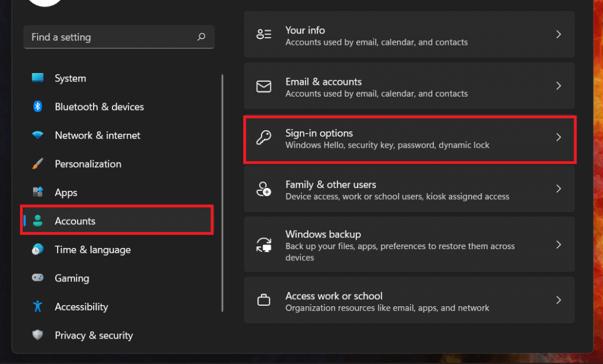This screenshot has height=364, width=603.
Task: Expand Email & accounts chevron
Action: click(558, 86)
